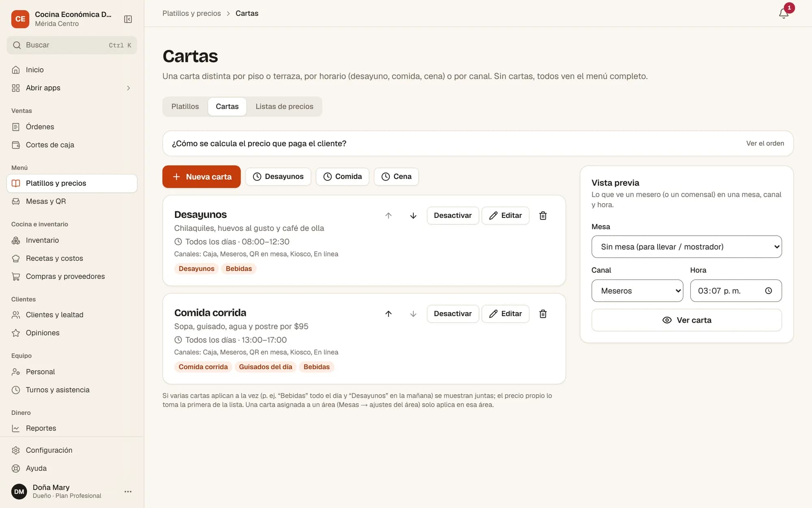Open Compras y proveedores
Viewport: 812px width, 508px height.
coord(72,276)
